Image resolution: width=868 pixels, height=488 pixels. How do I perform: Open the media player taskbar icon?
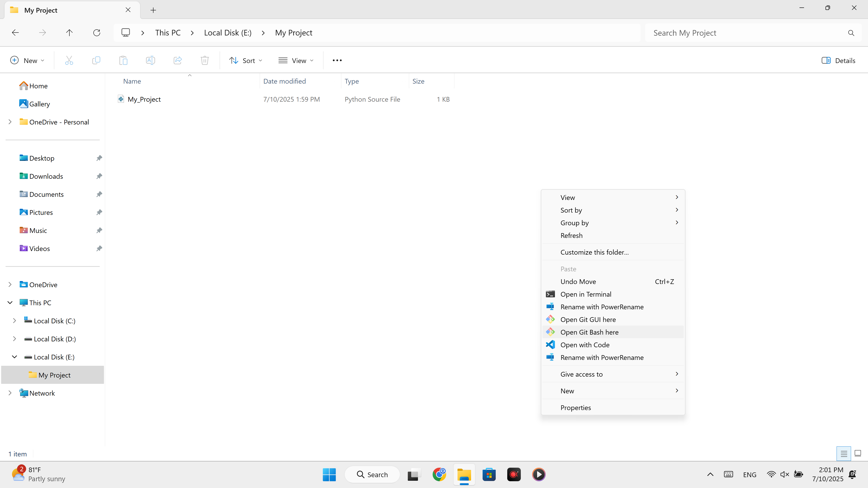coord(539,474)
